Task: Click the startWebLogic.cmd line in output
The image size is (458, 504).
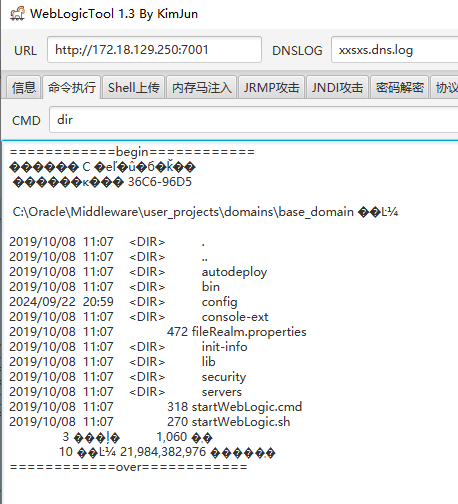Action: tap(156, 407)
